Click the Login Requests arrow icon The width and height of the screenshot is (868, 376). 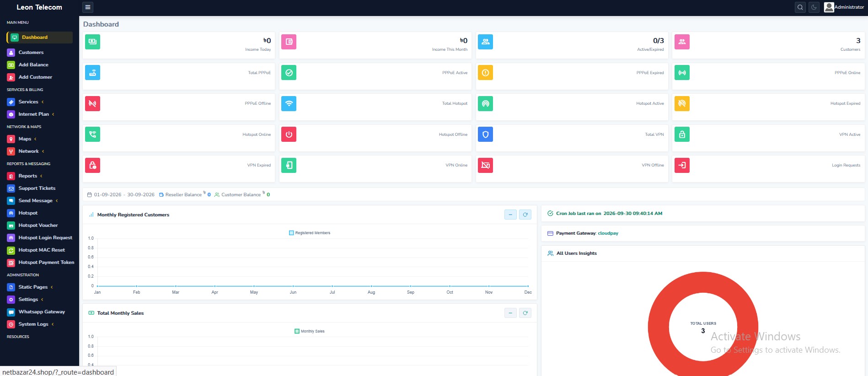(x=682, y=165)
